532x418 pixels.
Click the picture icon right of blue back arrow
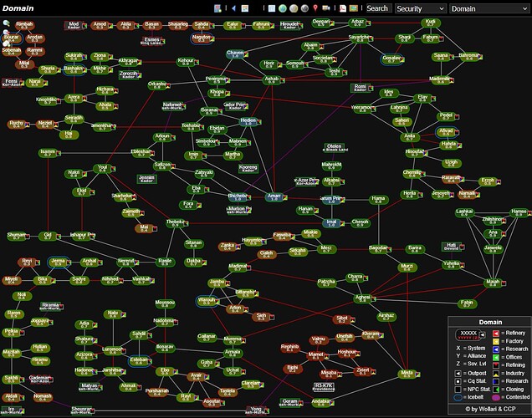coord(244,8)
